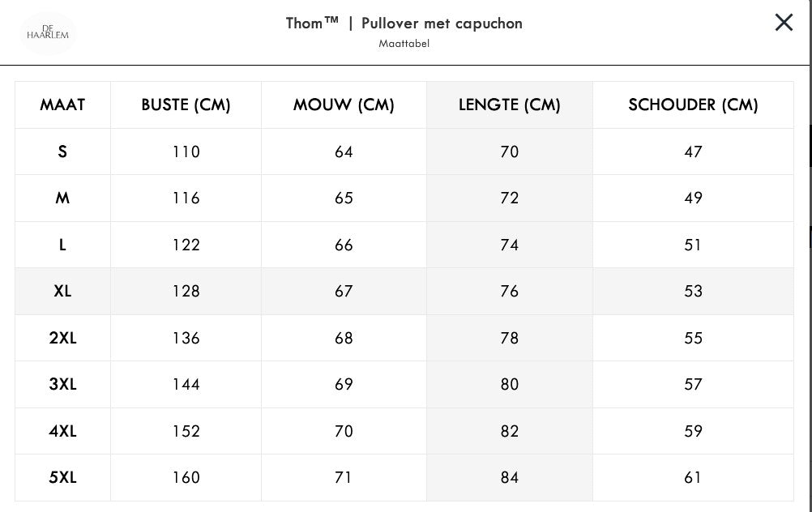Select the XL size row label

[62, 291]
